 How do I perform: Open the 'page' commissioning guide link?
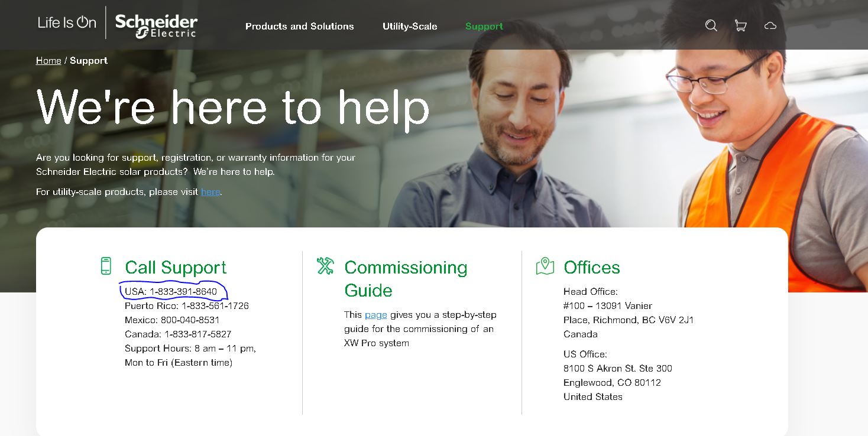click(x=376, y=314)
